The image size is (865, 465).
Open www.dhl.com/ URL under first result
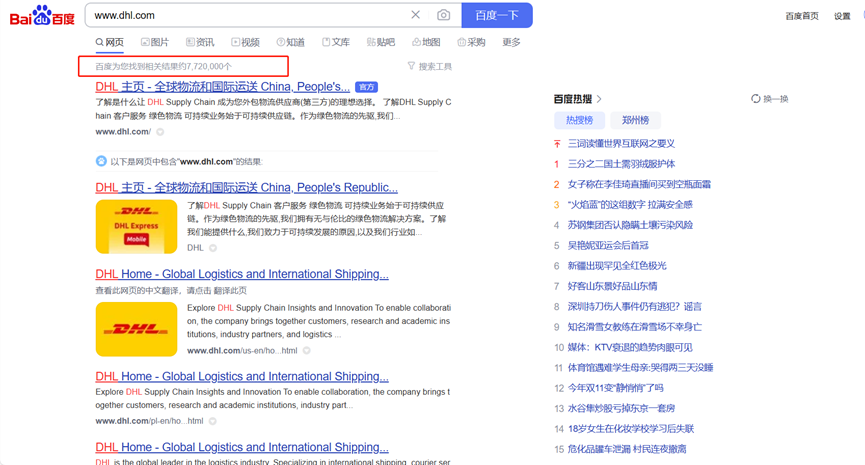123,132
